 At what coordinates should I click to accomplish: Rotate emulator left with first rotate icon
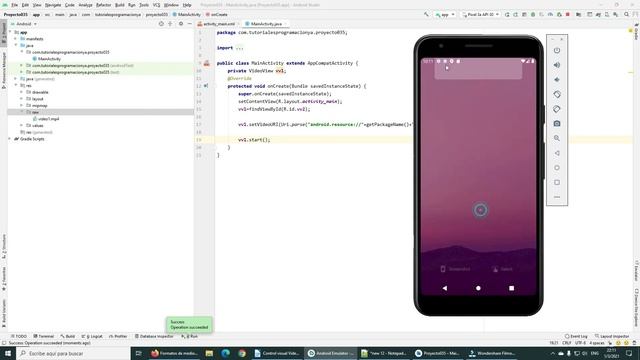pos(557,94)
